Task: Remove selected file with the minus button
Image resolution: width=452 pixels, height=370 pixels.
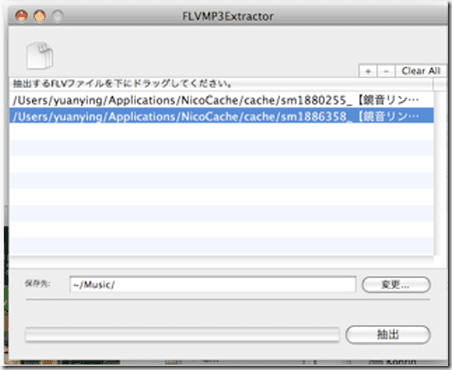Action: coord(386,71)
